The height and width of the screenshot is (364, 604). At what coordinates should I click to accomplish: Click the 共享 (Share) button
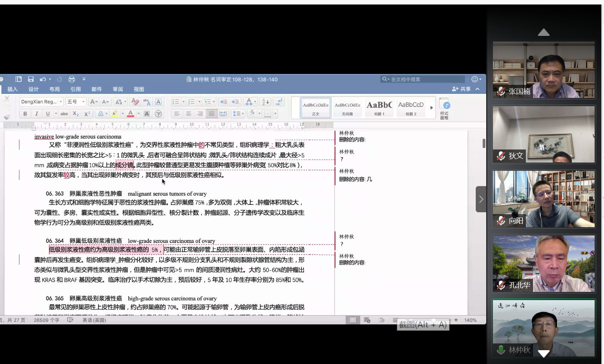tap(462, 89)
